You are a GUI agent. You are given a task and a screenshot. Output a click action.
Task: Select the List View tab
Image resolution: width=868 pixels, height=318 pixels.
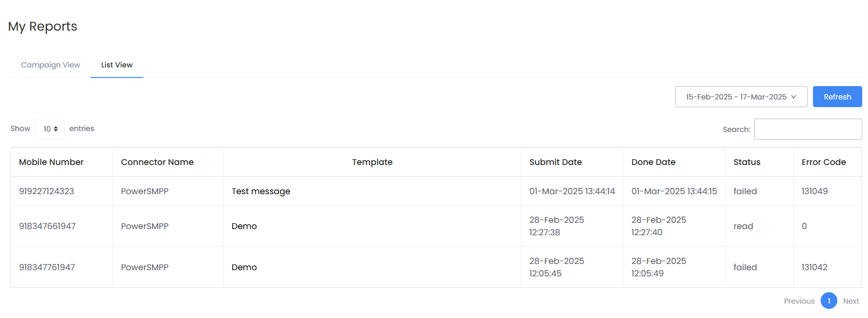tap(116, 65)
